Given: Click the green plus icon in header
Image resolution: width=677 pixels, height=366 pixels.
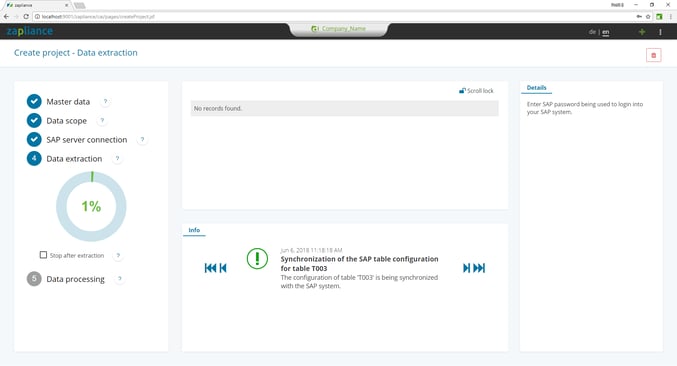Looking at the screenshot, I should tap(642, 32).
